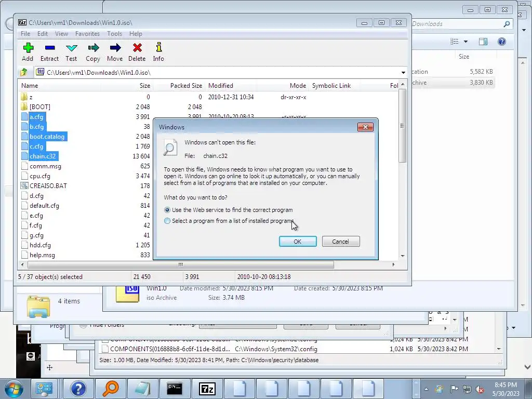
Task: Click the Action Center flag tray icon
Action: (454, 389)
